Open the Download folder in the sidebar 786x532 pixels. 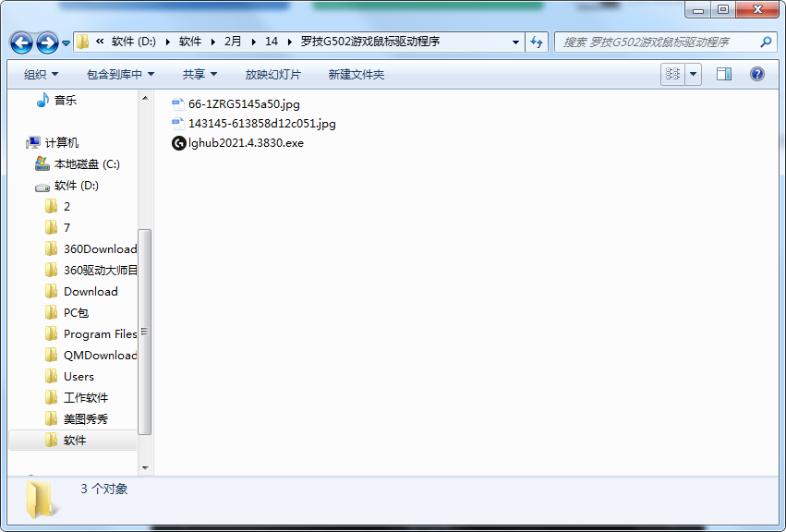91,291
